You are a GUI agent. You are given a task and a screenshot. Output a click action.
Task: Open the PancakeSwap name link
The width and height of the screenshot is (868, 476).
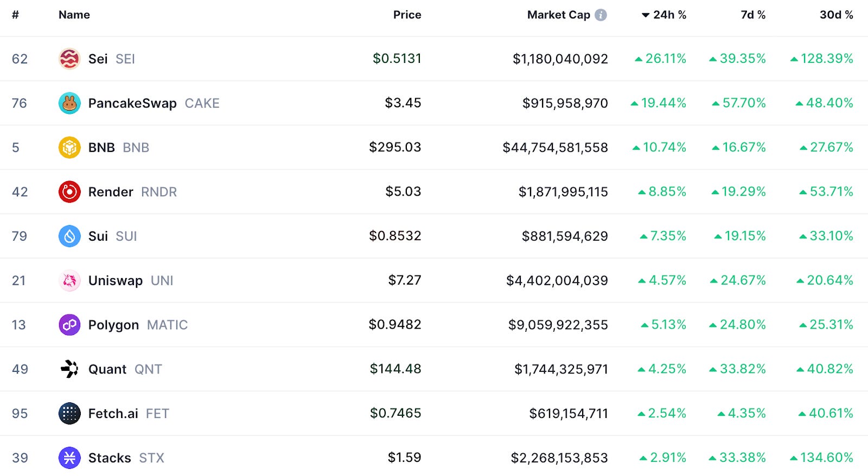132,103
